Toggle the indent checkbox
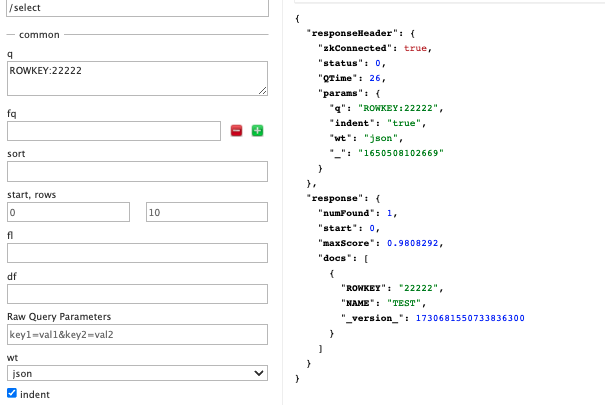 (x=12, y=393)
